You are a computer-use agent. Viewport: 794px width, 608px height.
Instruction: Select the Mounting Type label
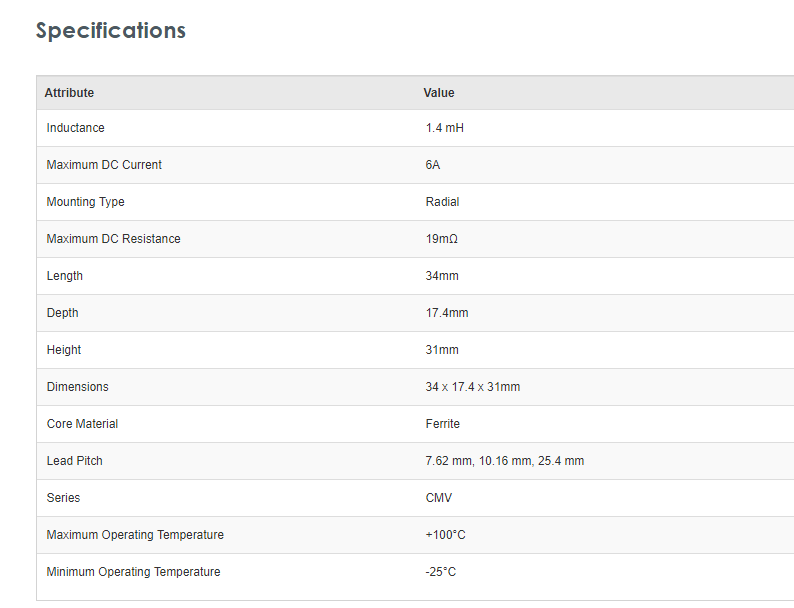coord(85,202)
